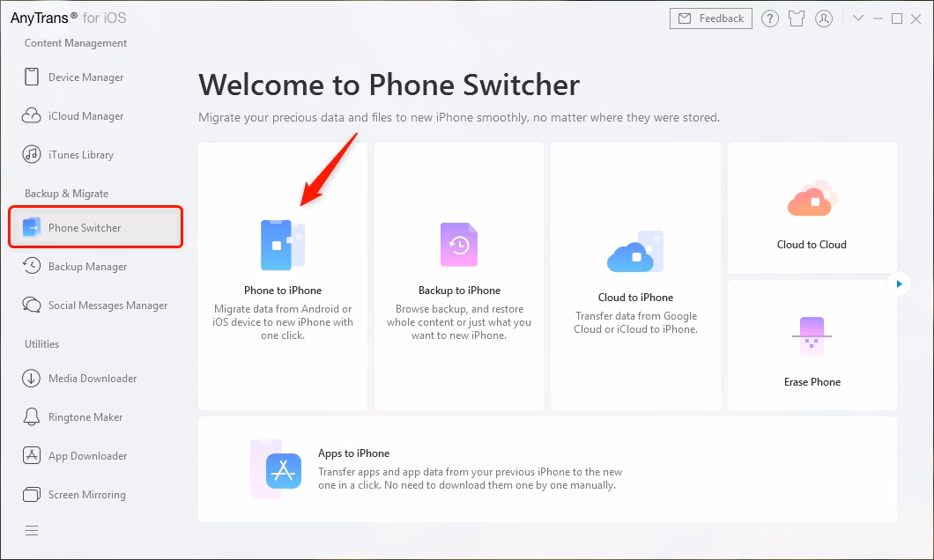Click the blue arrow to see more options

[x=898, y=283]
